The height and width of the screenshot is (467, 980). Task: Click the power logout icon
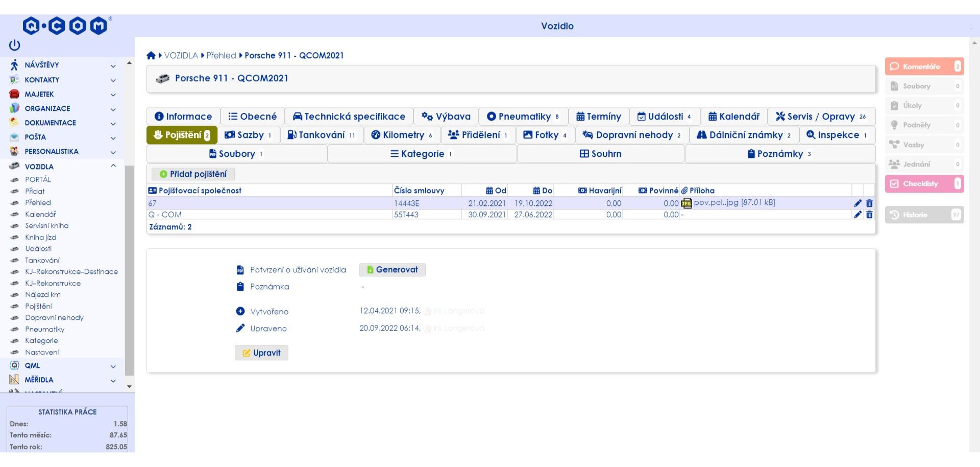coord(14,45)
